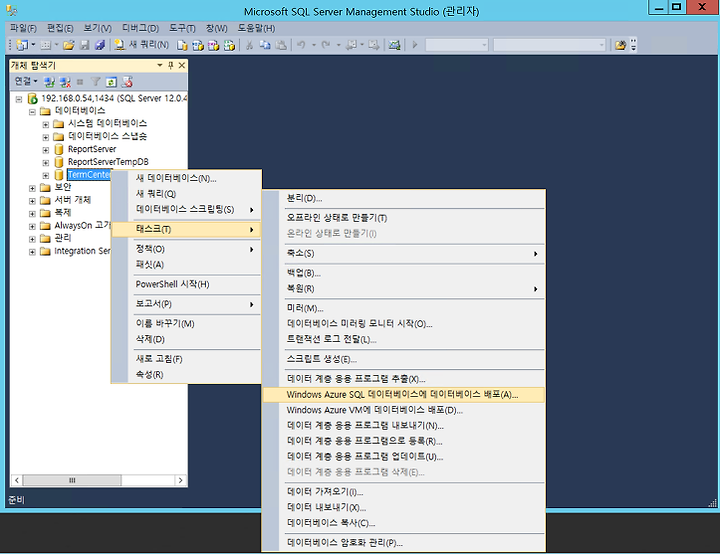This screenshot has width=720, height=554.
Task: Click 새 쿼리(N) new query button
Action: 141,45
